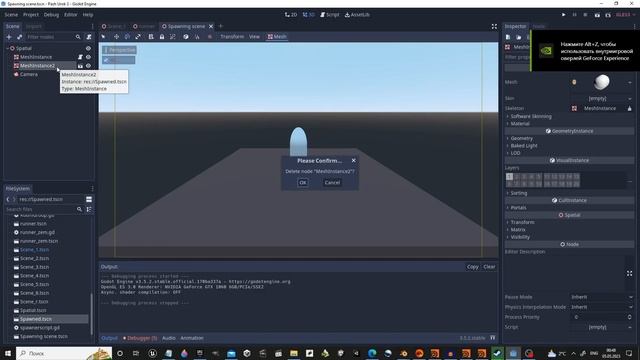Expand Transform section in Inspector
Viewport: 640px width, 360px height.
522,222
